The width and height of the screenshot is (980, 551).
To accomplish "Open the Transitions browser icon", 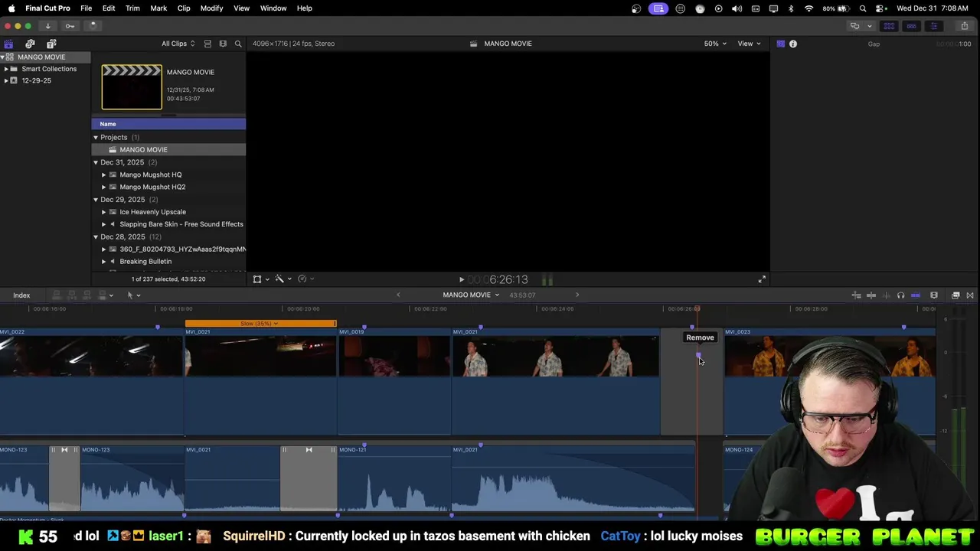I will [x=970, y=295].
